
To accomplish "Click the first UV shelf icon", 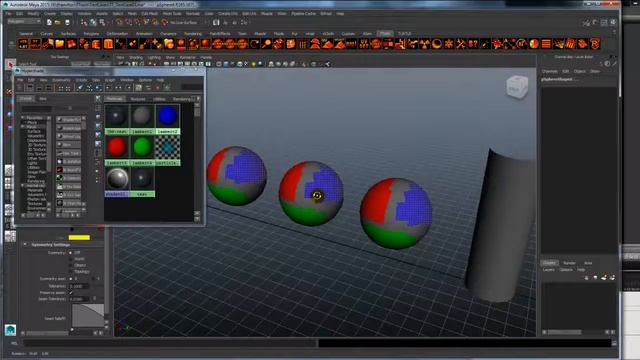I will coord(23,44).
